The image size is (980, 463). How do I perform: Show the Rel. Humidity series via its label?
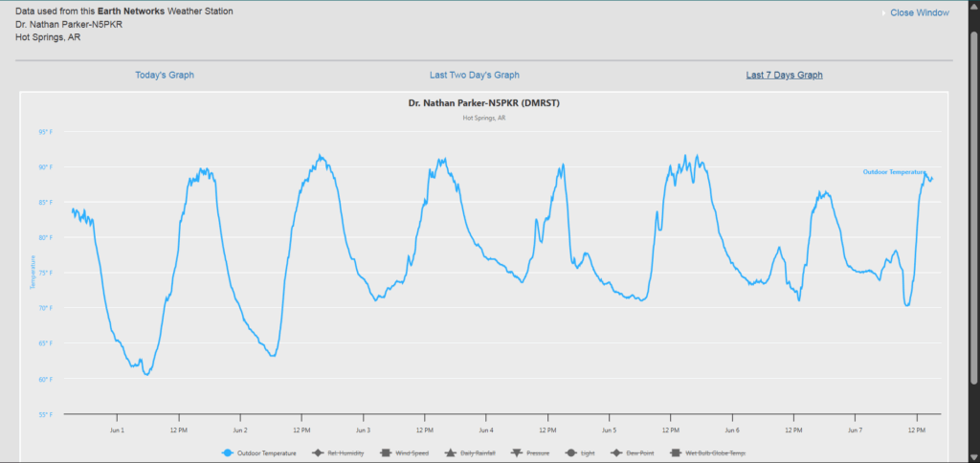[345, 453]
